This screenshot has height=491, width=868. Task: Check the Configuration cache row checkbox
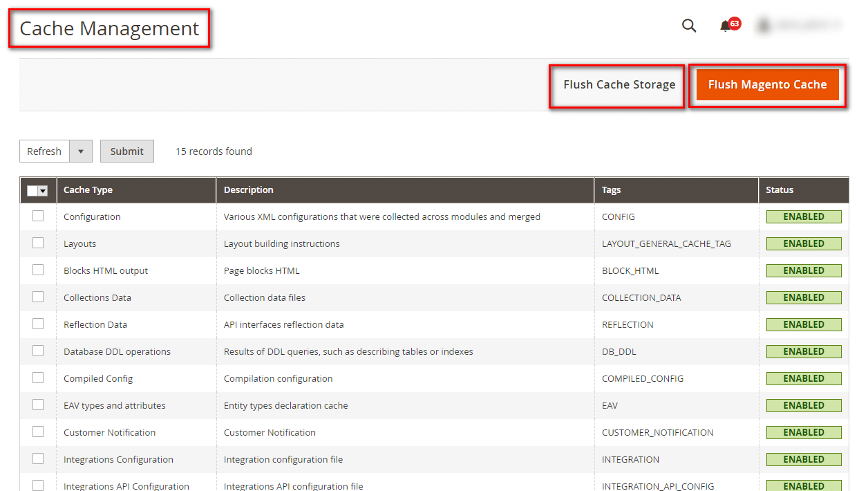tap(38, 216)
